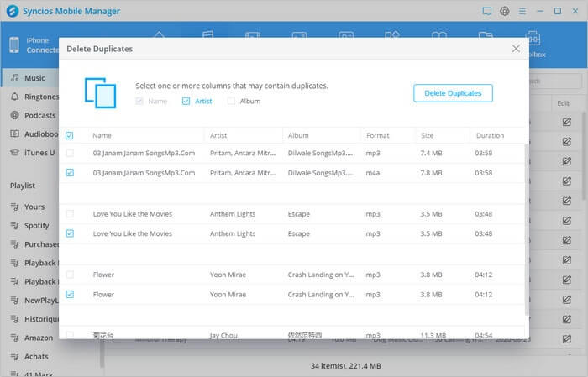Toggle the select-all checkbox in table header
The width and height of the screenshot is (588, 377).
point(70,136)
